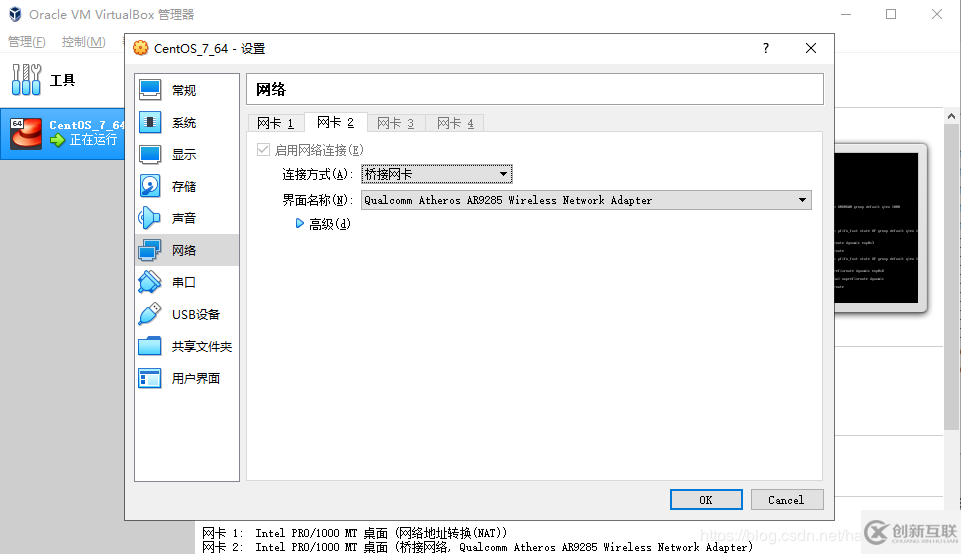The height and width of the screenshot is (554, 961).
Task: Click the scroll up arrow in manager details
Action: point(951,116)
